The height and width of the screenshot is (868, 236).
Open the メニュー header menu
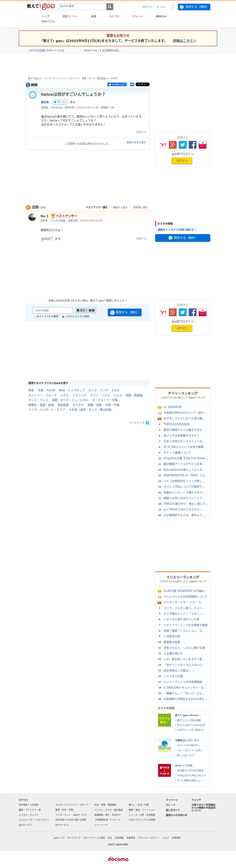[161, 7]
